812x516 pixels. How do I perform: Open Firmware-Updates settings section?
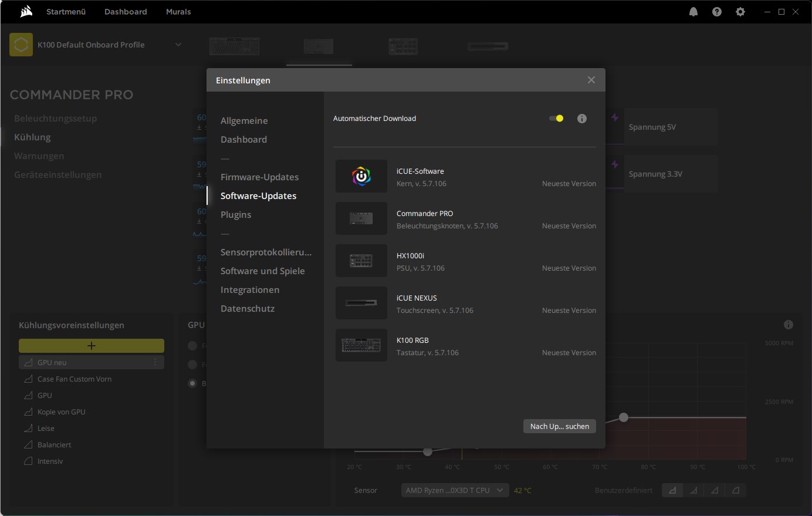tap(259, 177)
